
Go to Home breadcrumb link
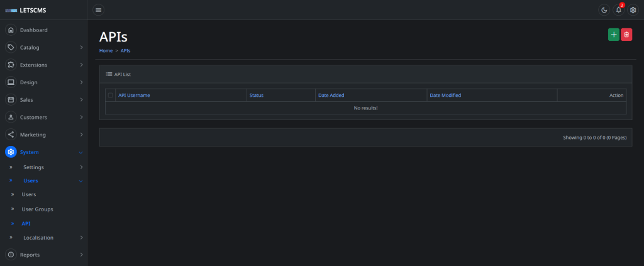pos(106,50)
